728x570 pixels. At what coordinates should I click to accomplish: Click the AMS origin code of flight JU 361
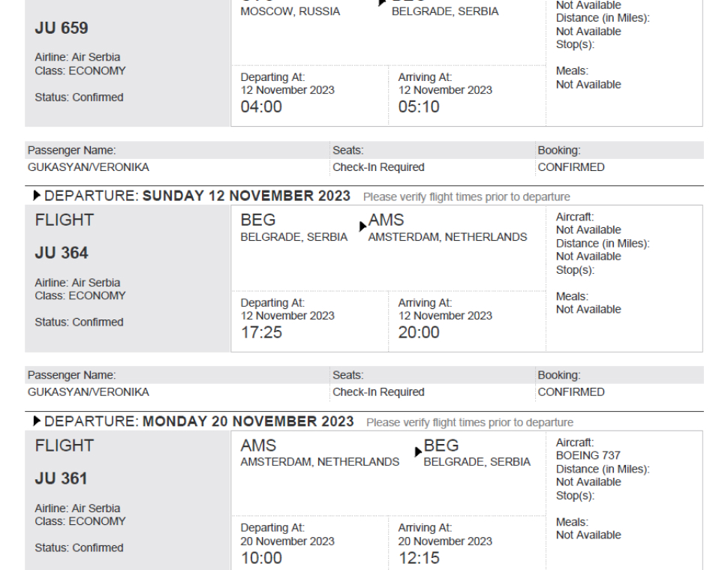(258, 445)
